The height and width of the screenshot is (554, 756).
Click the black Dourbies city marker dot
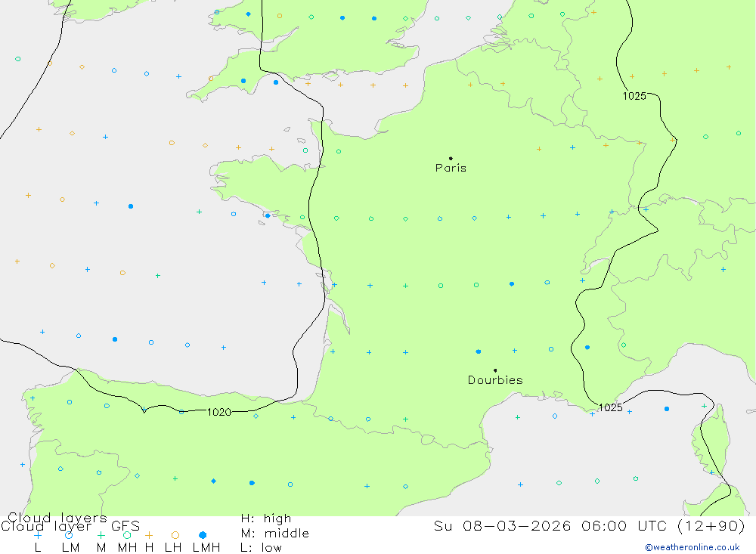pyautogui.click(x=495, y=370)
